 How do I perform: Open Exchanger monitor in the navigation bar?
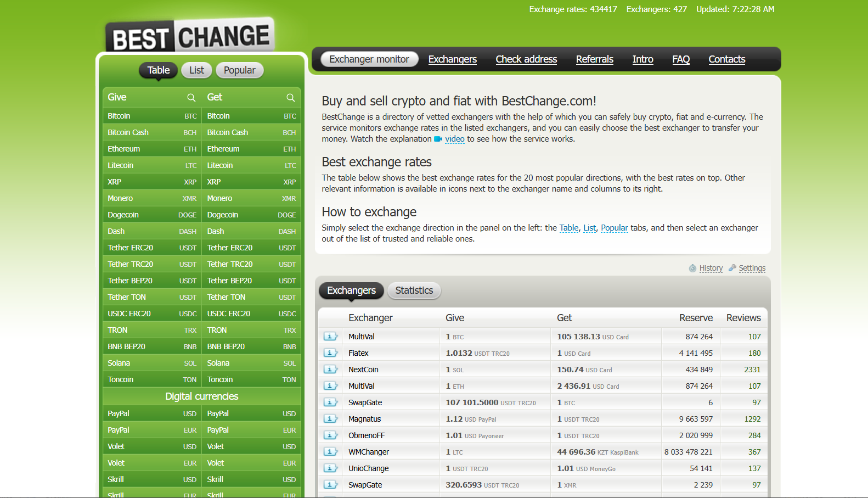tap(369, 59)
